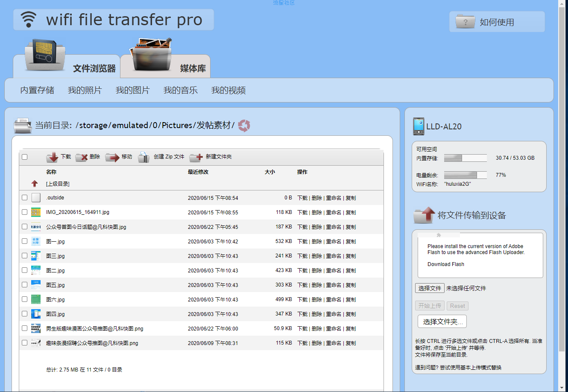Image resolution: width=568 pixels, height=392 pixels.
Task: Click 下载 for 图一.jpg row
Action: click(302, 242)
